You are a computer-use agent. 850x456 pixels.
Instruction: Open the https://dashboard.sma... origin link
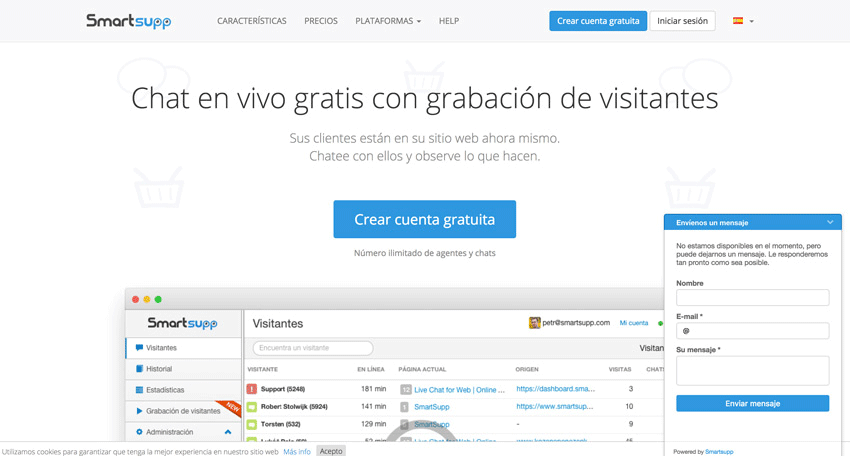[x=556, y=389]
